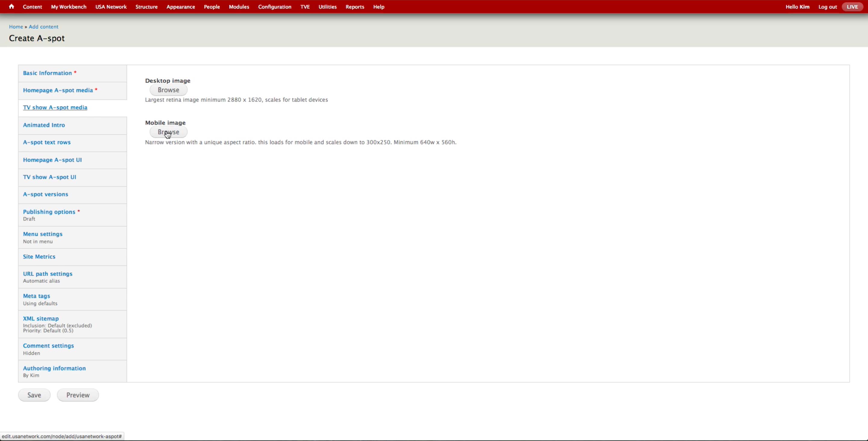Open the Content admin menu
This screenshot has height=441, width=868.
point(32,7)
